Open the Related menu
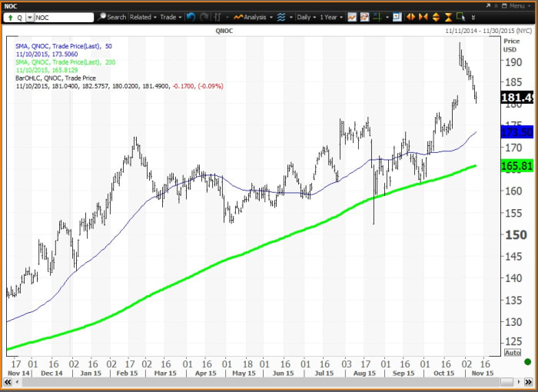This screenshot has width=538, height=392. point(142,16)
